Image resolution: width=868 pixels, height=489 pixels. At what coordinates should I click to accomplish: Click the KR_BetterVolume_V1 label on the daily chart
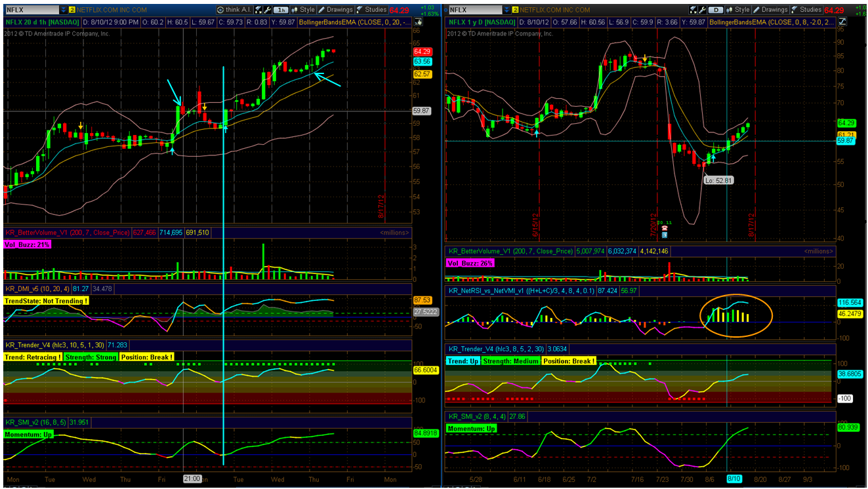tap(510, 251)
